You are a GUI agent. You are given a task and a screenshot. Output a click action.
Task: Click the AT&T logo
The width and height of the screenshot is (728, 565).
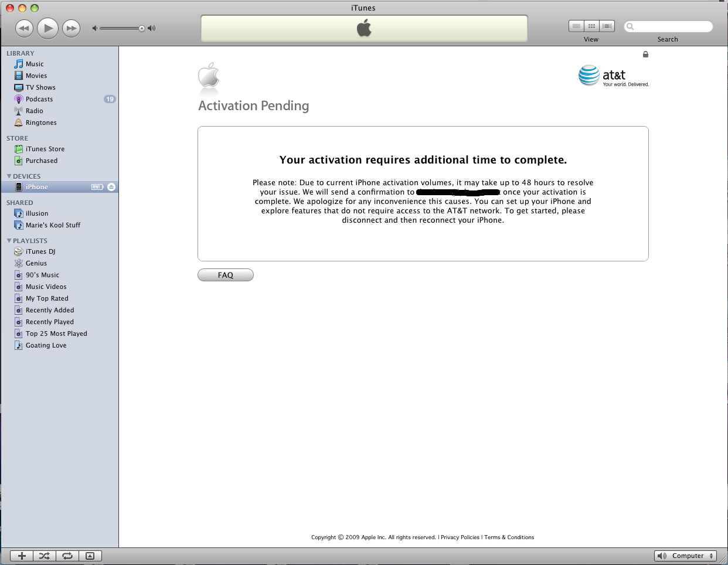click(614, 76)
